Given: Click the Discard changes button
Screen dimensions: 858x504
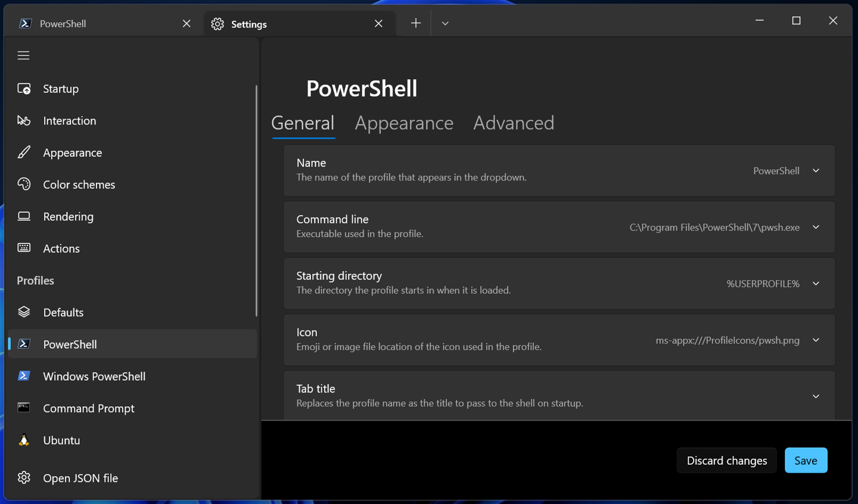Looking at the screenshot, I should coord(727,461).
